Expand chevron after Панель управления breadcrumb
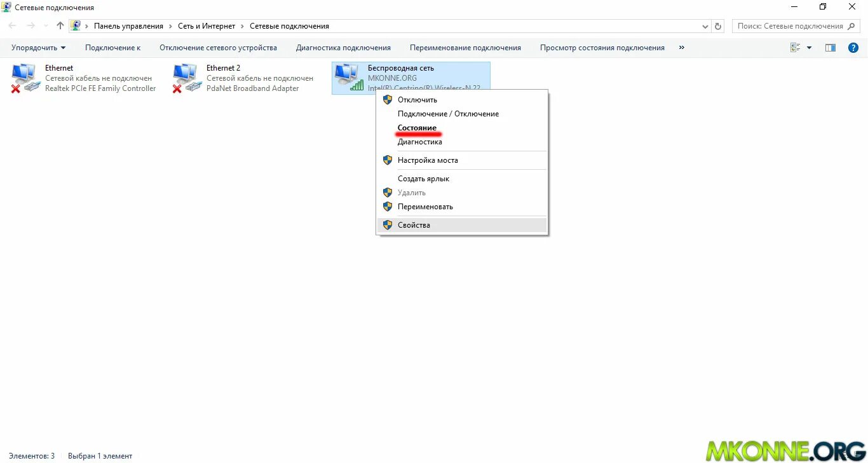This screenshot has width=868, height=463. click(171, 26)
